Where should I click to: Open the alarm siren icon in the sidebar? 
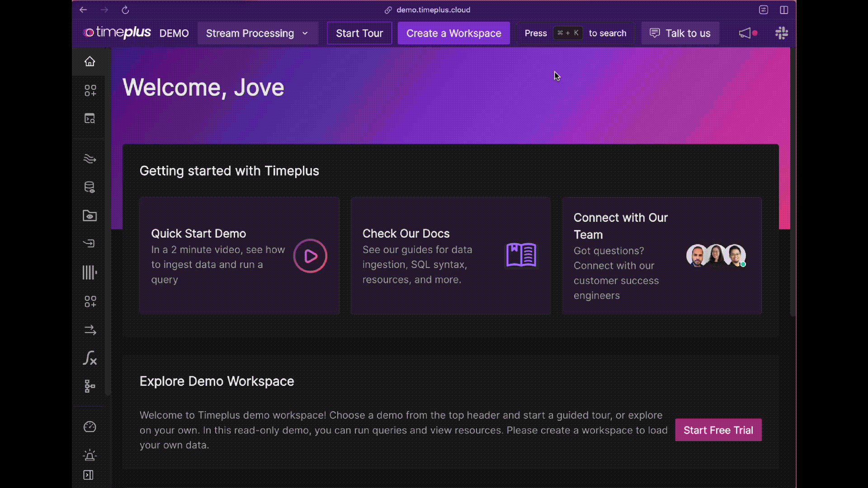tap(90, 455)
